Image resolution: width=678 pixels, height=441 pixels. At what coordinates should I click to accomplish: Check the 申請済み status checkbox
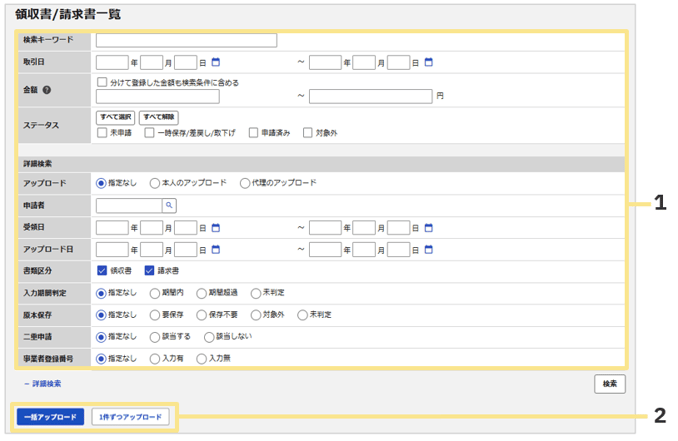pyautogui.click(x=253, y=133)
